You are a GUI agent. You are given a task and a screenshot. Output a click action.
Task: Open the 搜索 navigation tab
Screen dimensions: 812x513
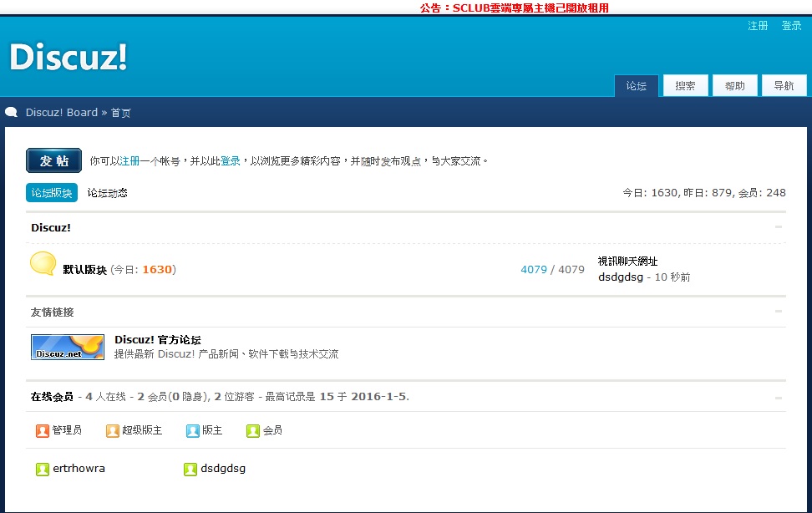pos(685,85)
